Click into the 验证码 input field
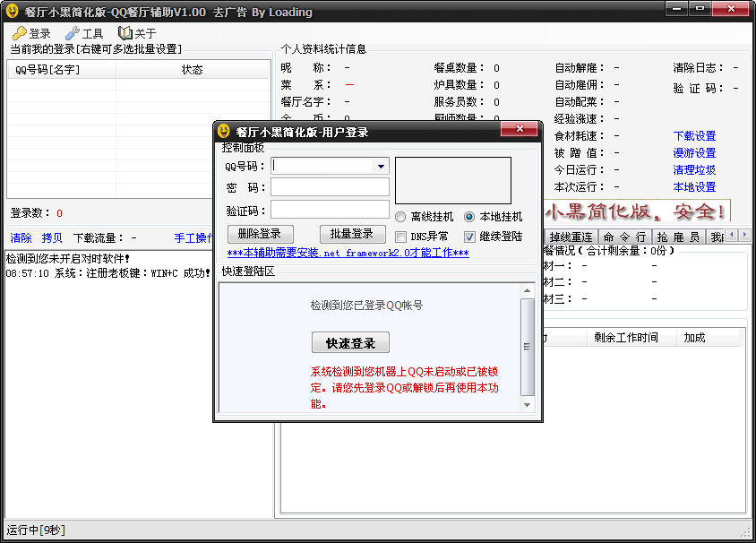This screenshot has width=756, height=543. click(x=330, y=210)
